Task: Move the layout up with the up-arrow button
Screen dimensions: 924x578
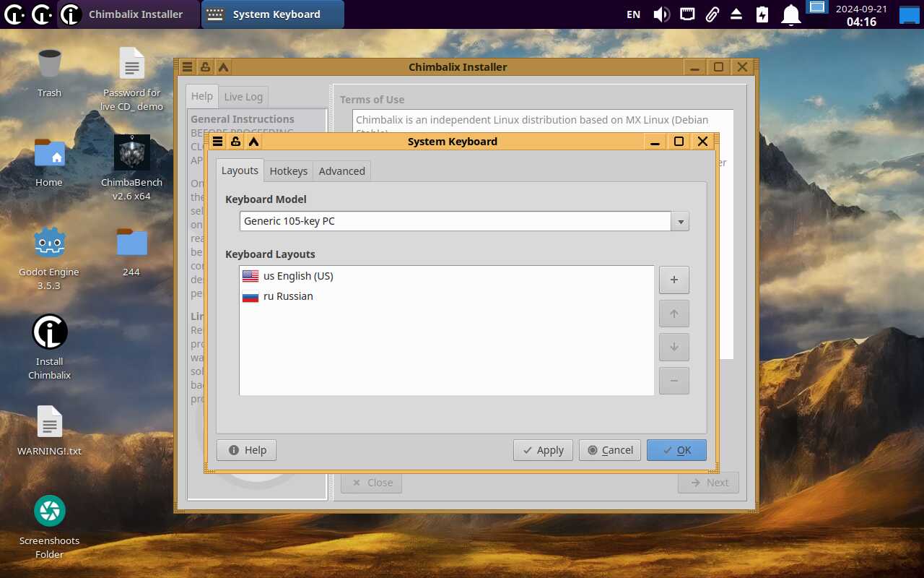Action: point(674,314)
